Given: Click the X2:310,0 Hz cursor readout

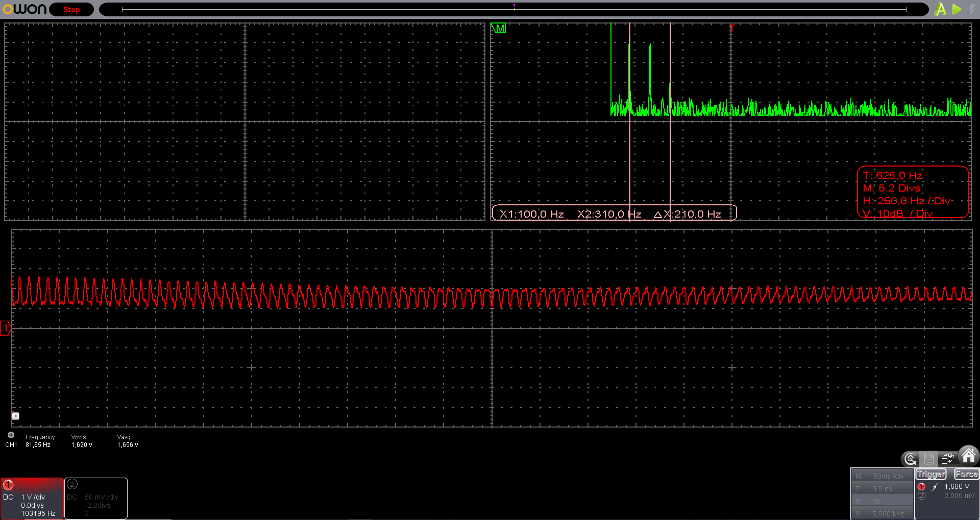Looking at the screenshot, I should click(x=609, y=214).
